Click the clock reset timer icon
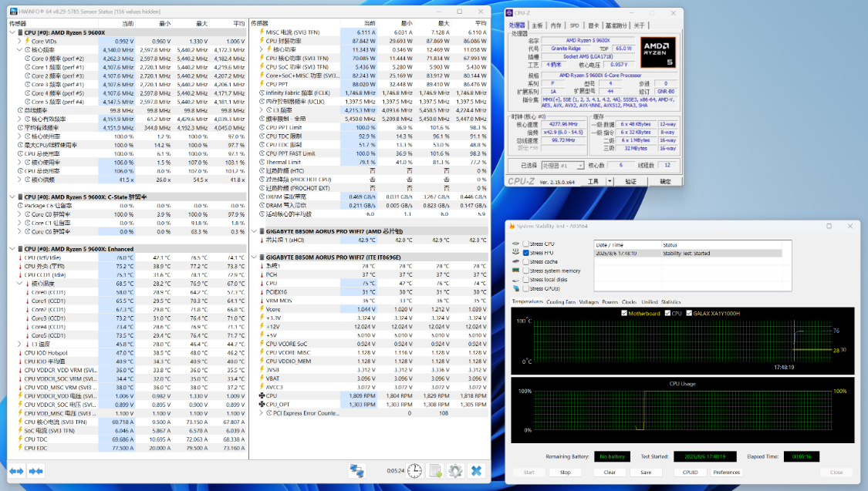 coord(414,470)
